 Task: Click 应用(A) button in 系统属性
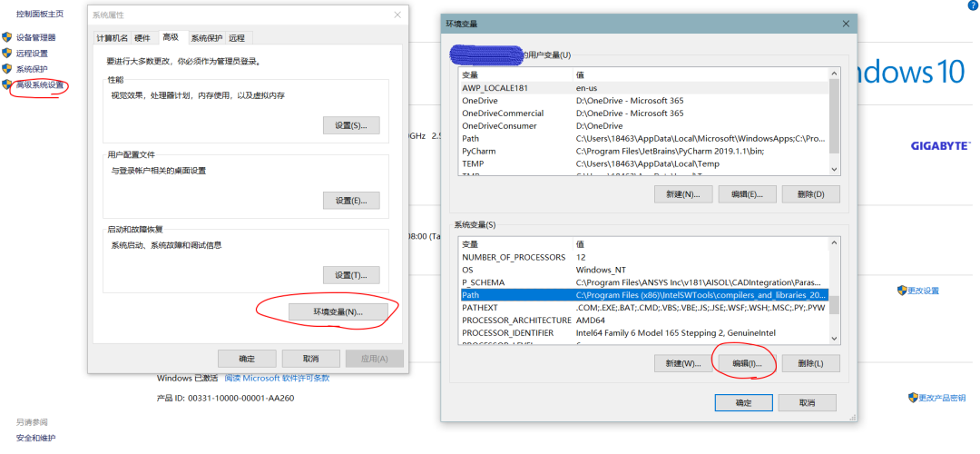[375, 359]
